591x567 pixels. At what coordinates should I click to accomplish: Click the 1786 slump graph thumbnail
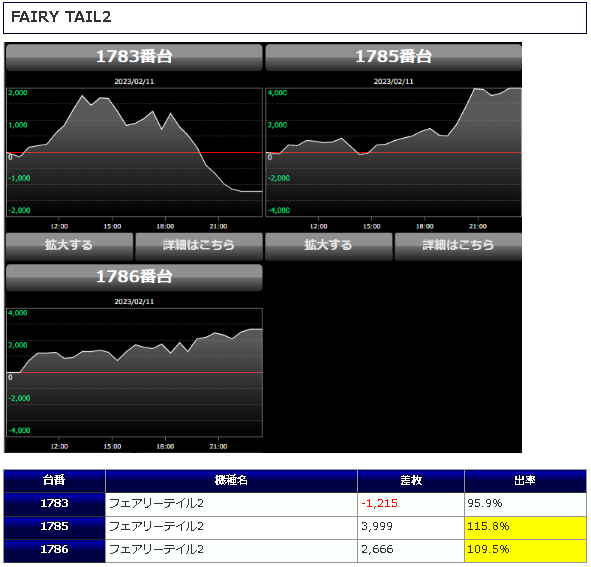click(134, 373)
